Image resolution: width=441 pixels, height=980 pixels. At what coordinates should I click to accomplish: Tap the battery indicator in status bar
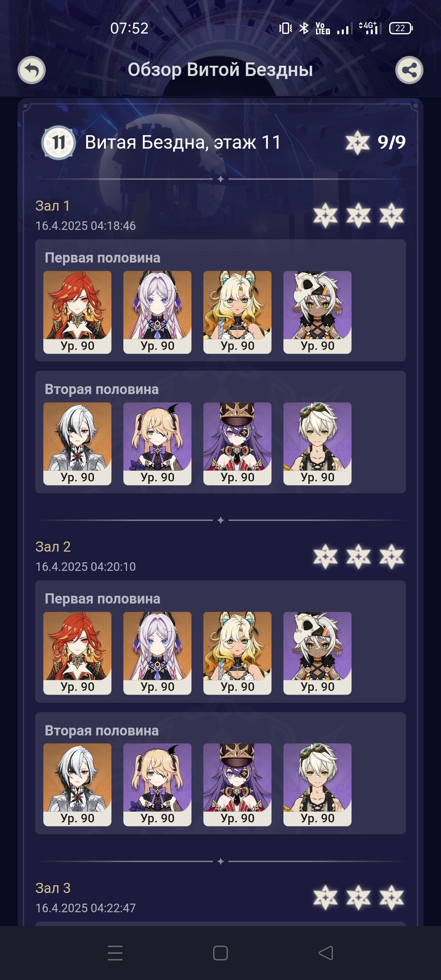401,28
